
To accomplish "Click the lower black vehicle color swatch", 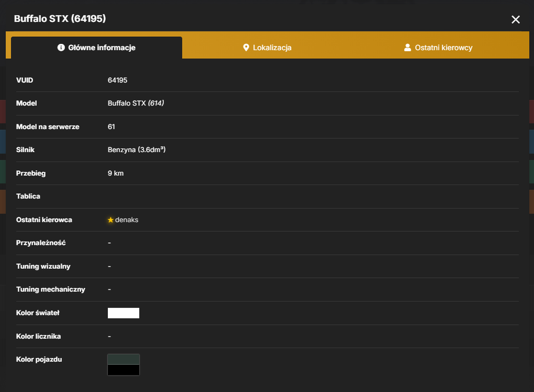I will click(123, 370).
